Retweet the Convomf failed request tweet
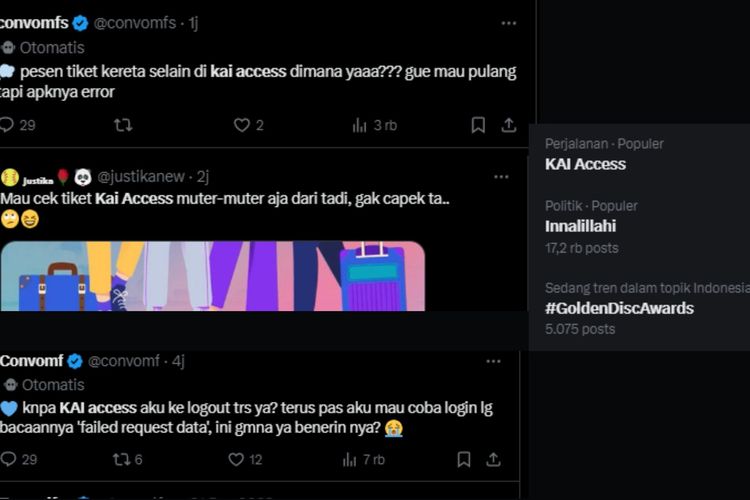Viewport: 750px width, 500px height. pyautogui.click(x=123, y=459)
